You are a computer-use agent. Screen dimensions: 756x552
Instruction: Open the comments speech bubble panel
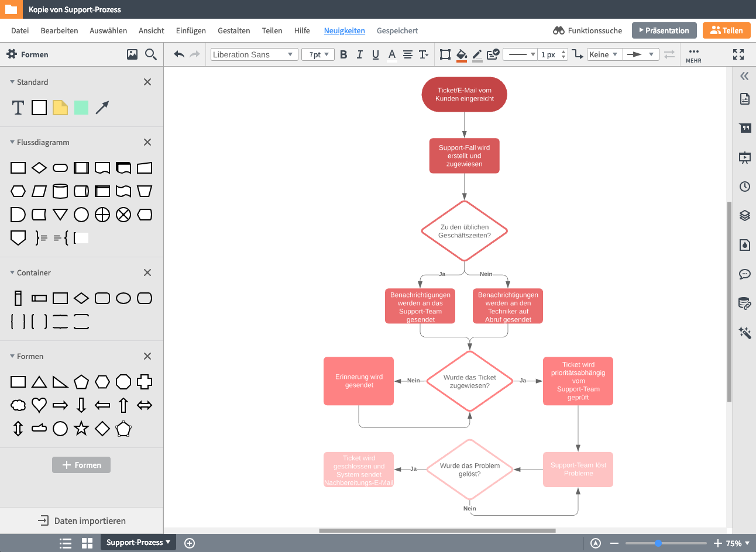point(744,274)
